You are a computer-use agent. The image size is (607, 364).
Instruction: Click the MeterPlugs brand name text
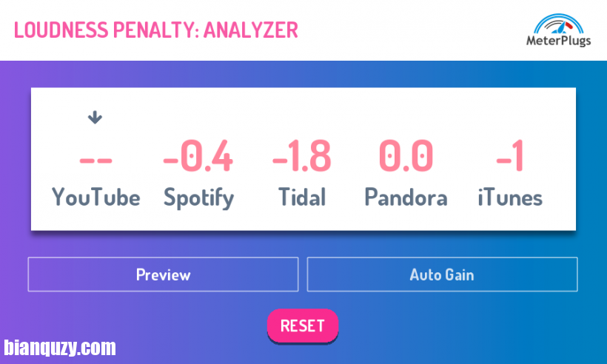point(558,41)
